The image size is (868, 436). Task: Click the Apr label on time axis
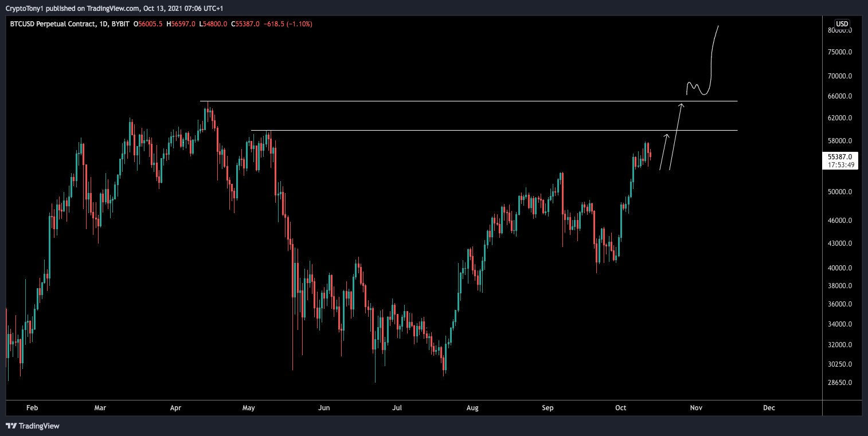click(175, 408)
